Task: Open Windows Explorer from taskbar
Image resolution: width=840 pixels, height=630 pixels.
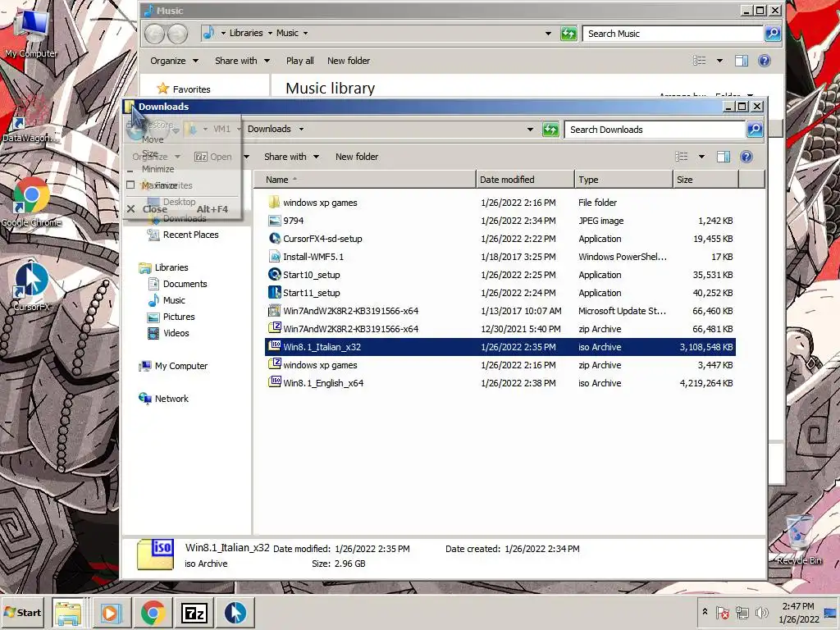Action: click(68, 613)
